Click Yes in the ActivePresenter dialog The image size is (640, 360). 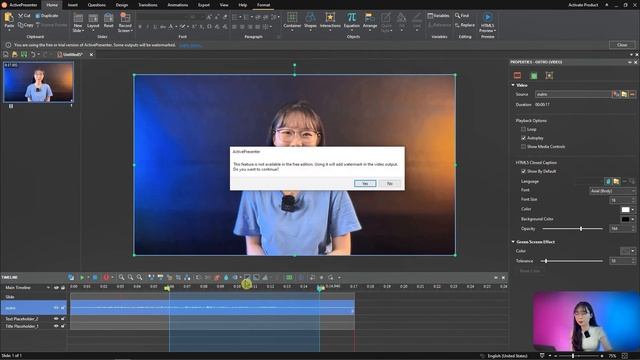point(365,184)
